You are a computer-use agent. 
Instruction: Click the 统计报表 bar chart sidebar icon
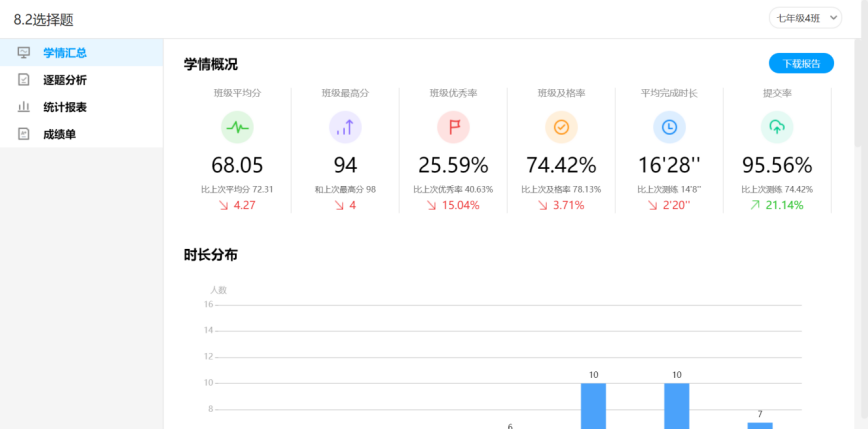pyautogui.click(x=24, y=107)
